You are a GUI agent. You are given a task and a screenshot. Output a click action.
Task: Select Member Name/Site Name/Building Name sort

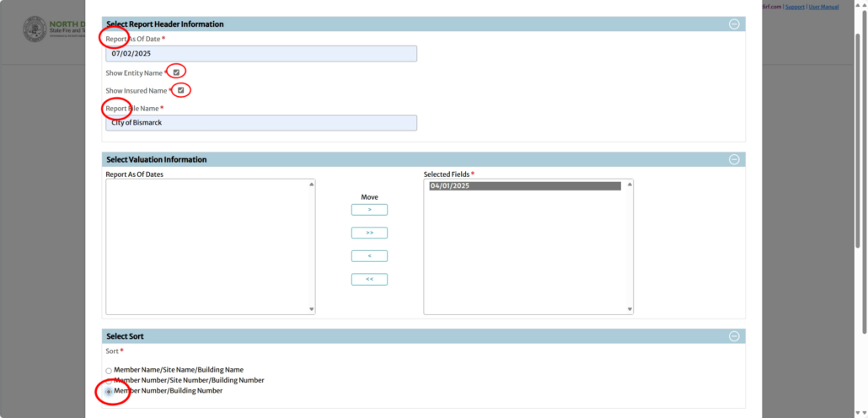coord(109,370)
